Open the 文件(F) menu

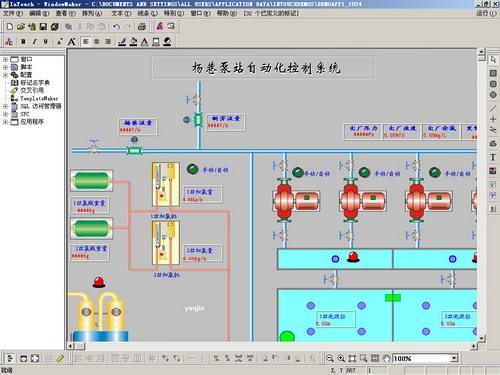[13, 13]
